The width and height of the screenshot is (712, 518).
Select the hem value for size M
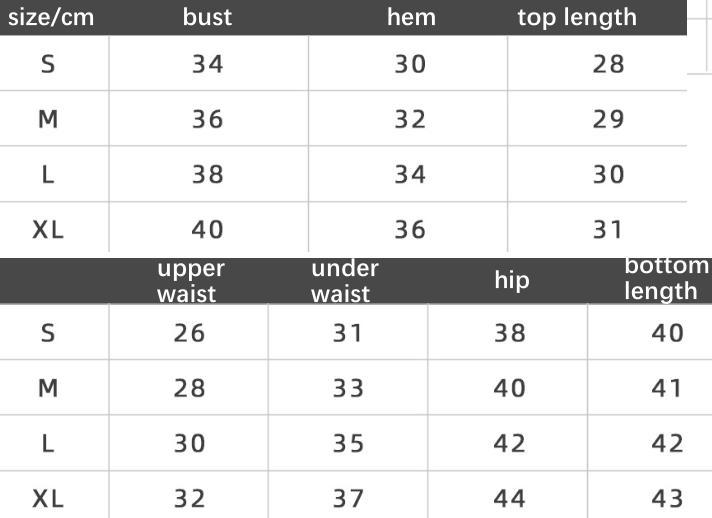410,120
